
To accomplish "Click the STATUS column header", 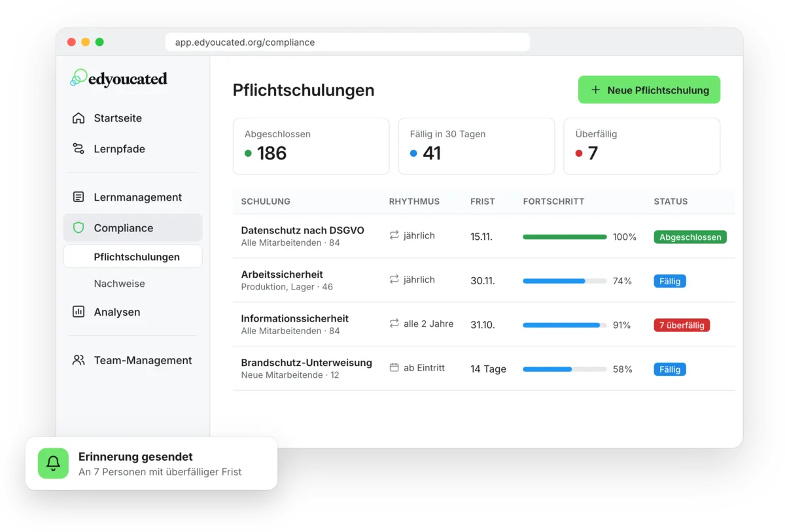I will [x=671, y=201].
